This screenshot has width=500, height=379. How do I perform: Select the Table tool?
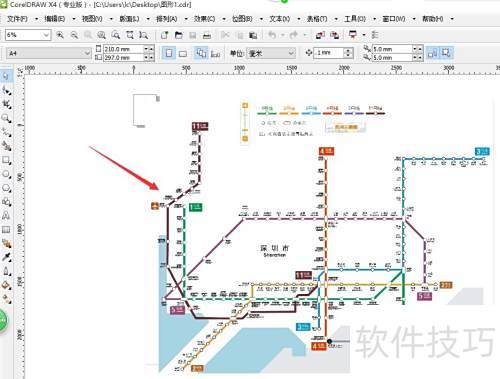(6, 230)
